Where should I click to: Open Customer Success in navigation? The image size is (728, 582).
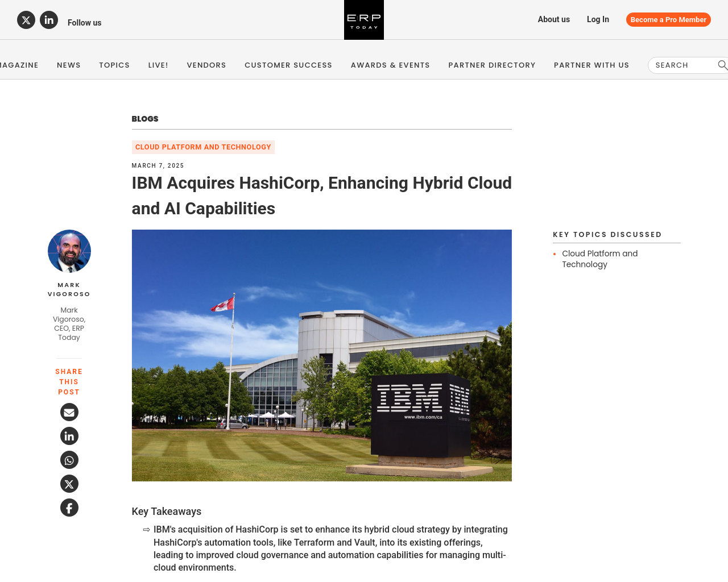coord(288,65)
